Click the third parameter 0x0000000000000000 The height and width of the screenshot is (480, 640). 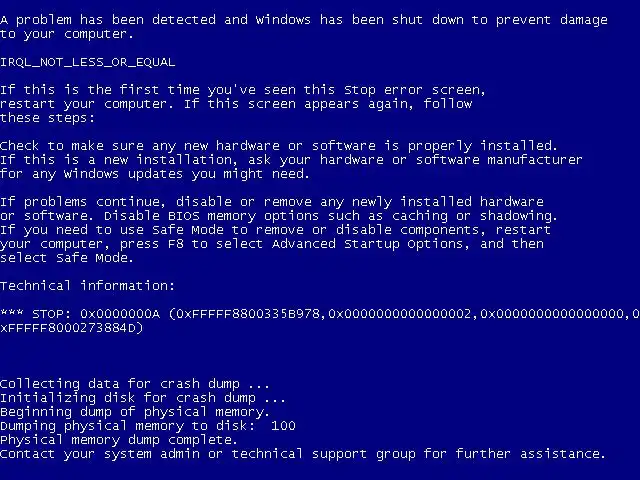(x=552, y=313)
